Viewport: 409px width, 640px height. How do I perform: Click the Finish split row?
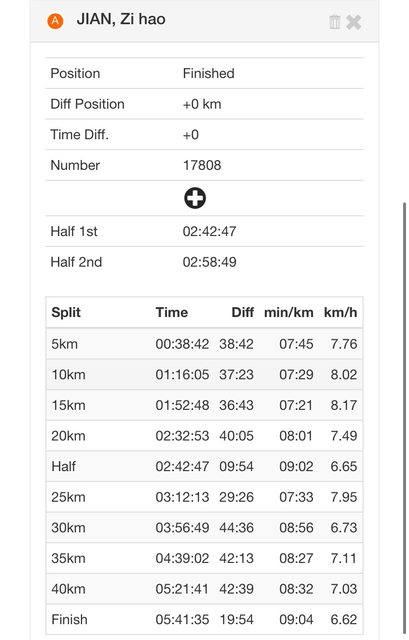[204, 619]
